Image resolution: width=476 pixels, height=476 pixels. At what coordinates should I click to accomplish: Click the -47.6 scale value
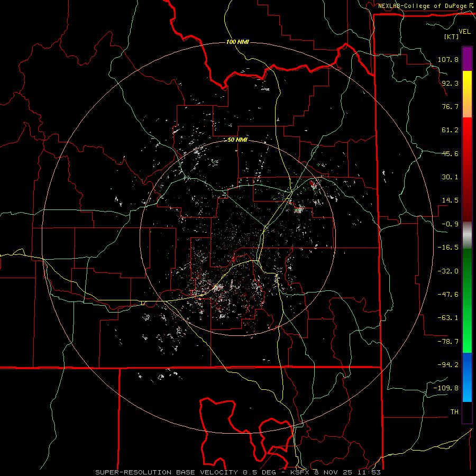click(448, 295)
